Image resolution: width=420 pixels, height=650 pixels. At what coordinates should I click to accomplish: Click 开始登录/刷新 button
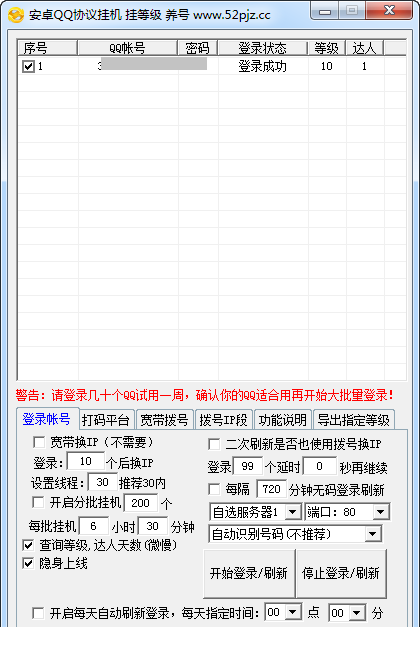[249, 573]
